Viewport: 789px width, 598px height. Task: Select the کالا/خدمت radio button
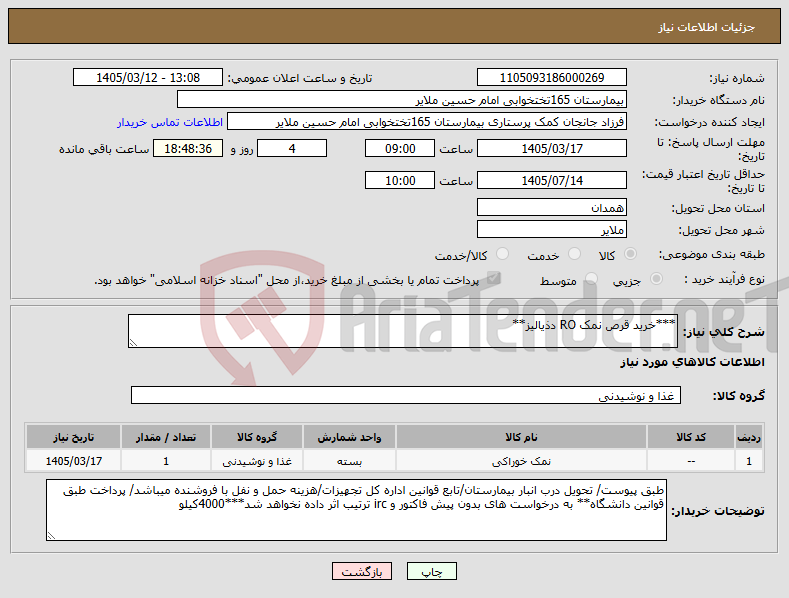[x=502, y=254]
